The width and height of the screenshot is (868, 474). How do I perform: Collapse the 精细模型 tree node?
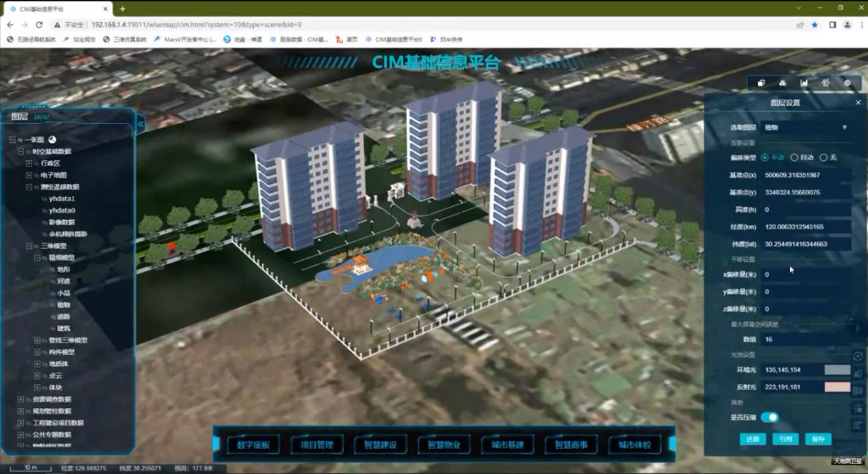37,258
